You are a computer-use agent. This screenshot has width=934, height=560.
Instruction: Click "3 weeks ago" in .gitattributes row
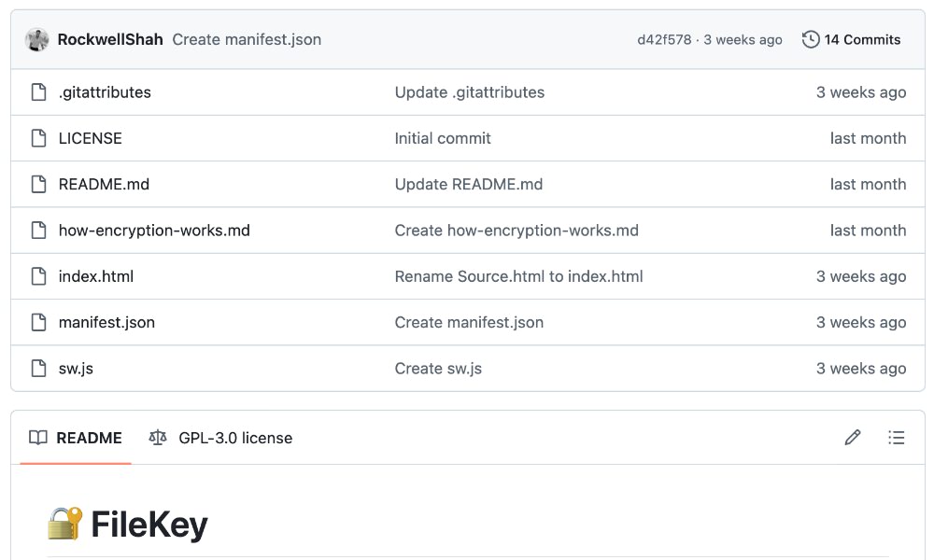pyautogui.click(x=861, y=92)
